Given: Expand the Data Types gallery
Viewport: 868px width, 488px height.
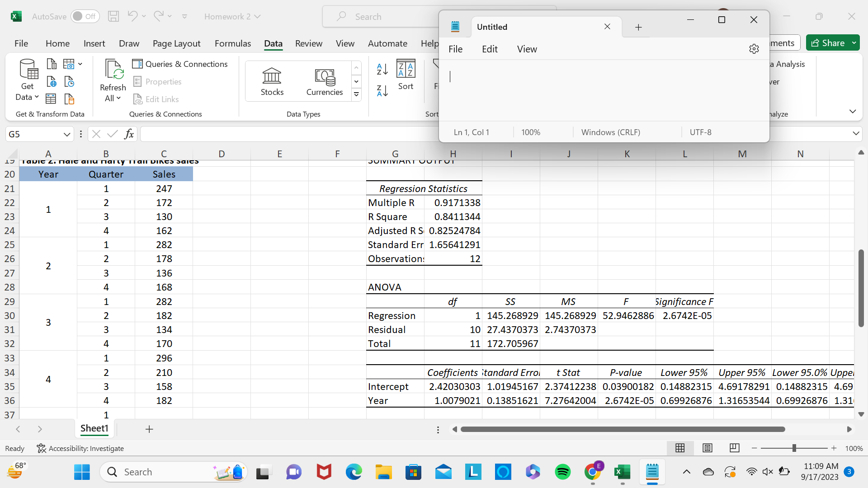Looking at the screenshot, I should tap(357, 94).
